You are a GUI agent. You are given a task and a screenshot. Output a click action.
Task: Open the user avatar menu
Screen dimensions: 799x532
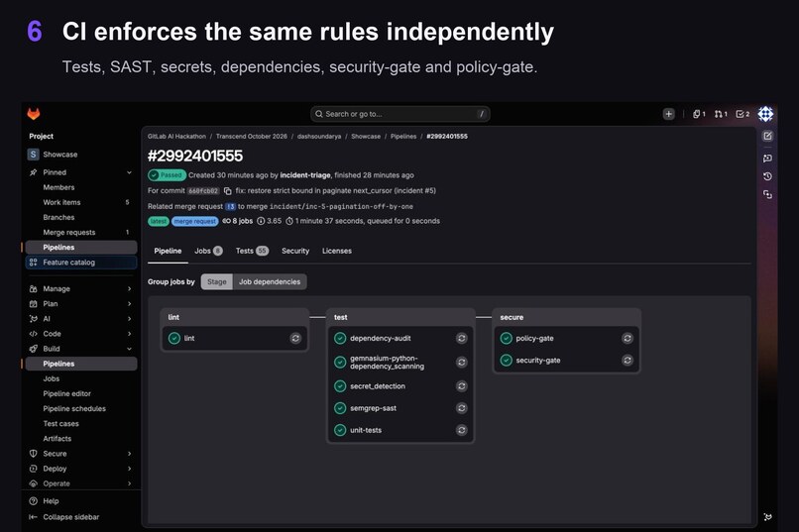click(765, 114)
